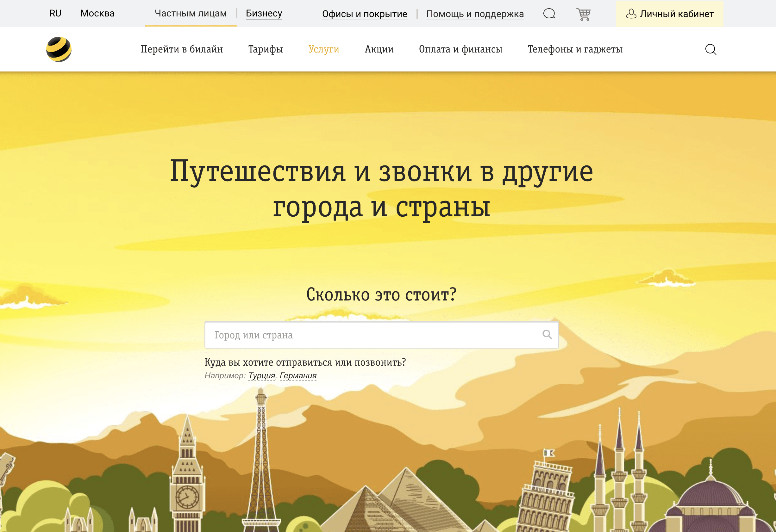Click the Beeline logo

[x=59, y=49]
